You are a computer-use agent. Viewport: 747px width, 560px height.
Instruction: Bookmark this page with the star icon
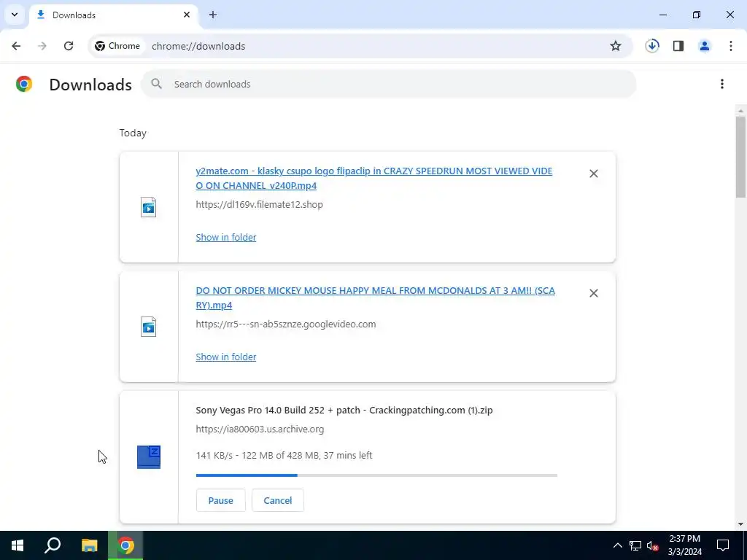click(x=616, y=46)
